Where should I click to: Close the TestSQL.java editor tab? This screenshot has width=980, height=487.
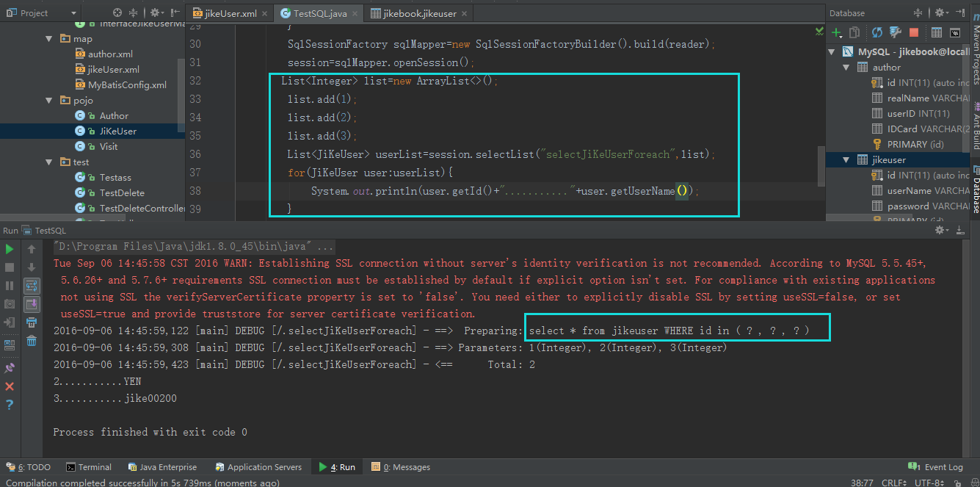click(x=355, y=13)
